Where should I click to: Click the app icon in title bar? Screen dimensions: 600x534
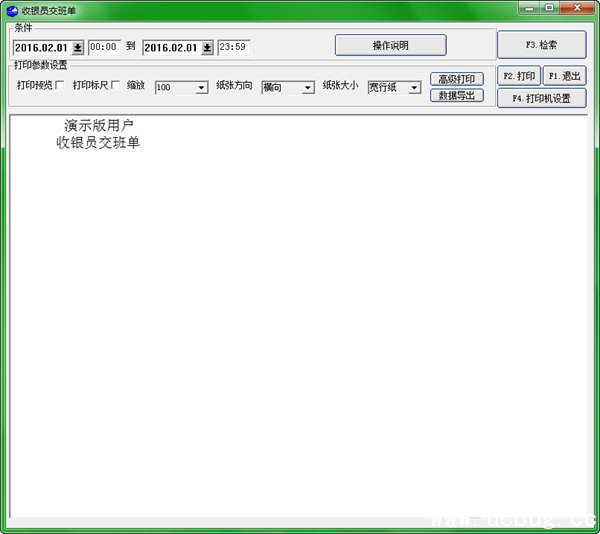pyautogui.click(x=11, y=10)
